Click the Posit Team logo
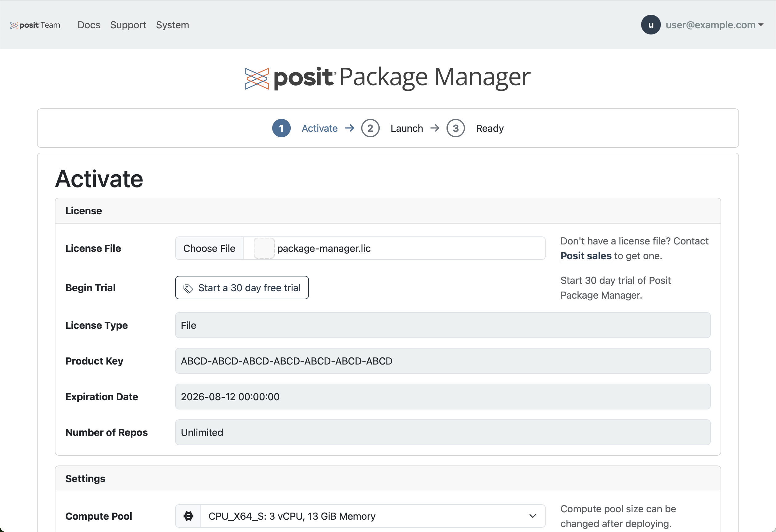776x532 pixels. tap(35, 25)
